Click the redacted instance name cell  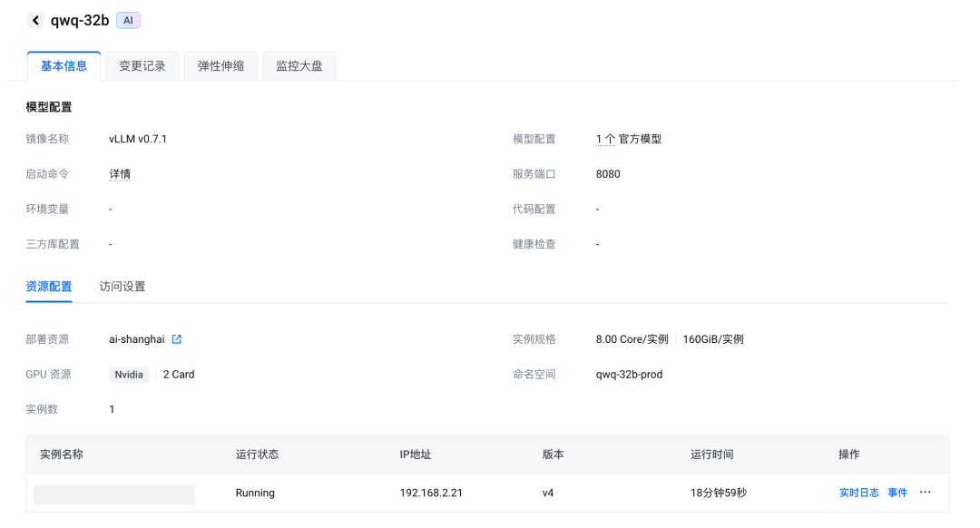tap(114, 494)
